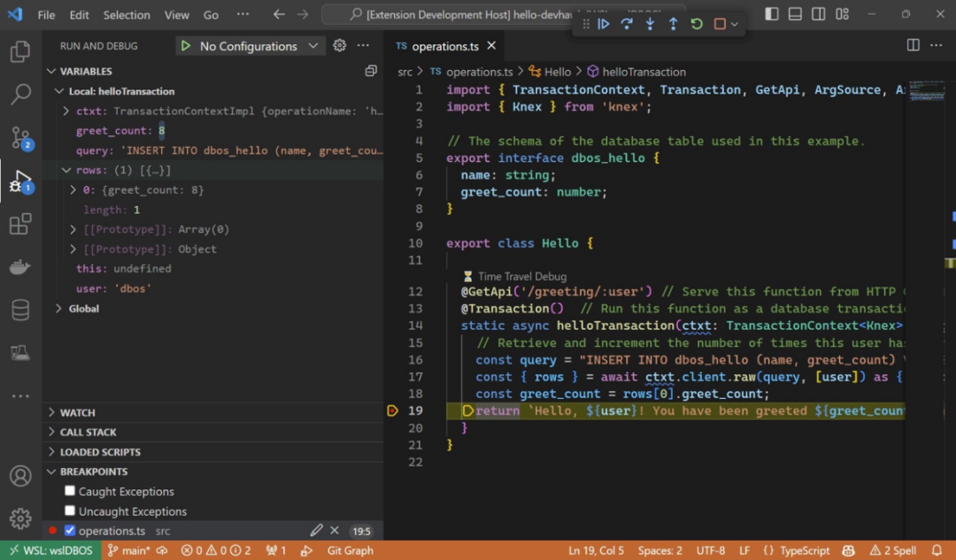
Task: Step out in the debug toolbar
Action: 673,24
